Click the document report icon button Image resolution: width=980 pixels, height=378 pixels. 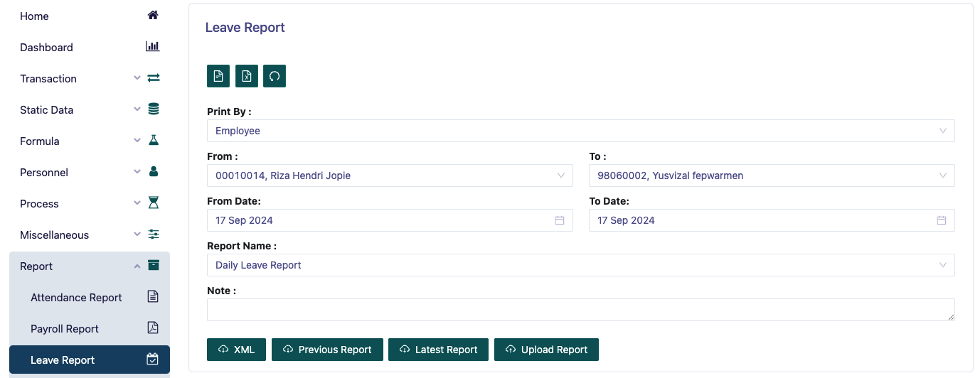(x=218, y=76)
